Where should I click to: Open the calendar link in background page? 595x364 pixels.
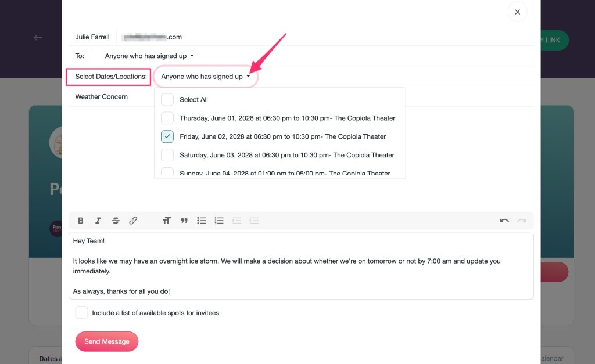point(552,358)
